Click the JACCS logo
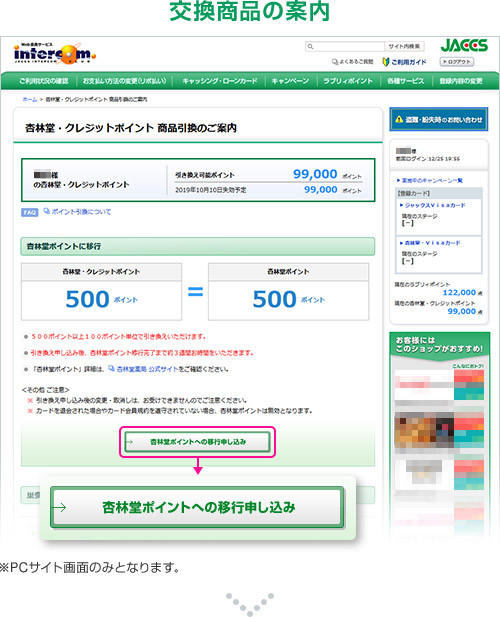The width and height of the screenshot is (500, 617). tap(464, 46)
